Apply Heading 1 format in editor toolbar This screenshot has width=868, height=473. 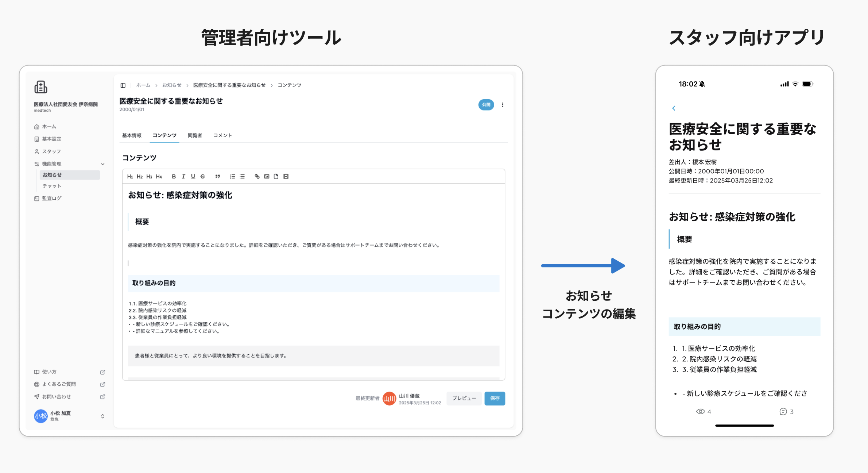[x=130, y=177]
